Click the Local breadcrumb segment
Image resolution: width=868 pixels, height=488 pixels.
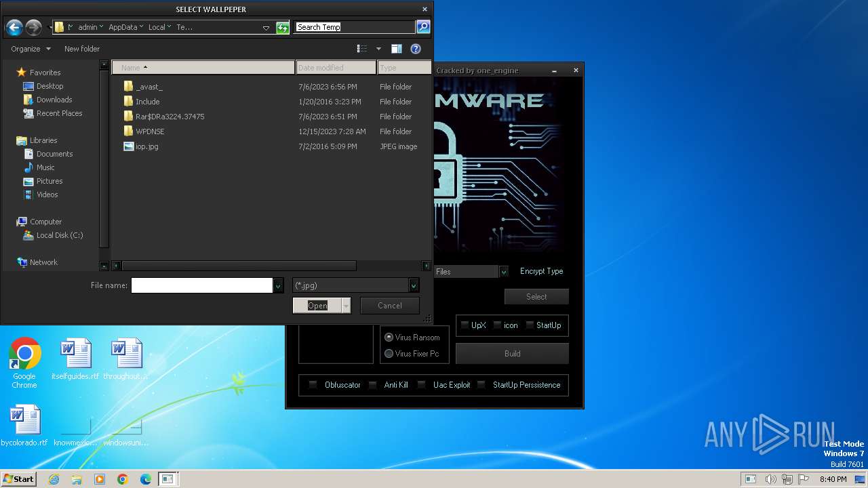click(x=157, y=27)
